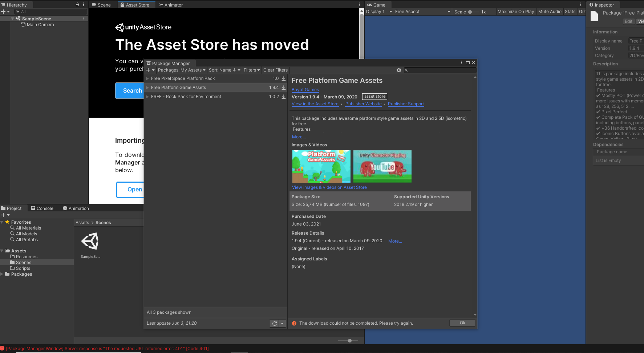Expand the Packages folder in Project
This screenshot has height=353, width=644.
click(2, 274)
